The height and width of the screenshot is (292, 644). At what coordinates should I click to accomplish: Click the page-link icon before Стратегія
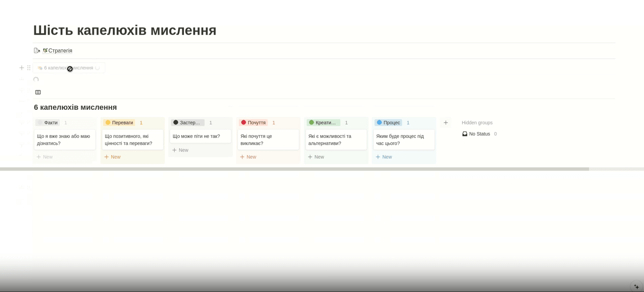37,51
